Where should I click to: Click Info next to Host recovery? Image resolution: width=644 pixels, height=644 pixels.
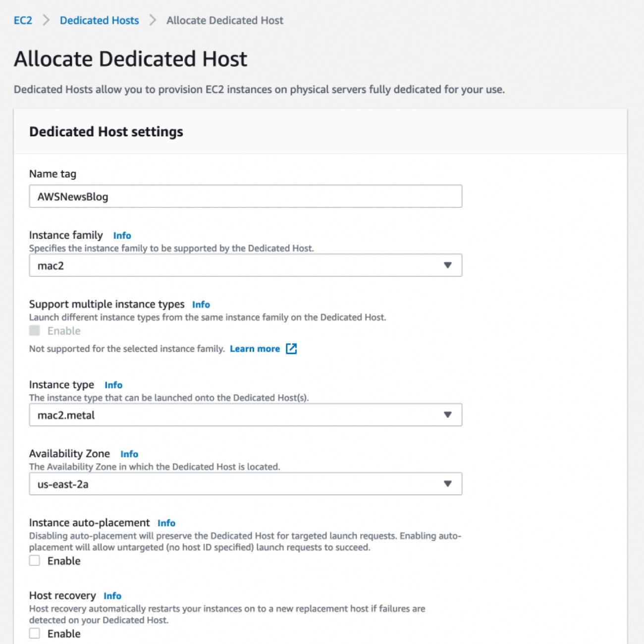point(112,596)
